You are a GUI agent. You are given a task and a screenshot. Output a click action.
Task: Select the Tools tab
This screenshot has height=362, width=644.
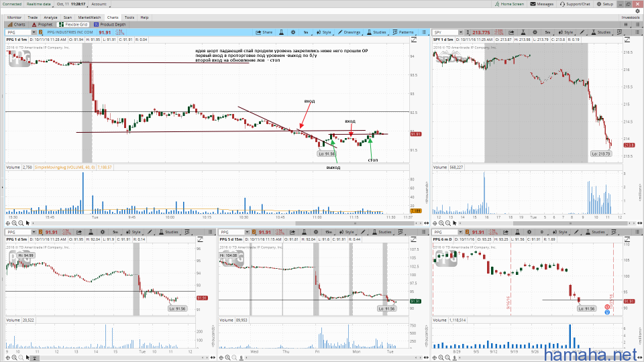129,17
